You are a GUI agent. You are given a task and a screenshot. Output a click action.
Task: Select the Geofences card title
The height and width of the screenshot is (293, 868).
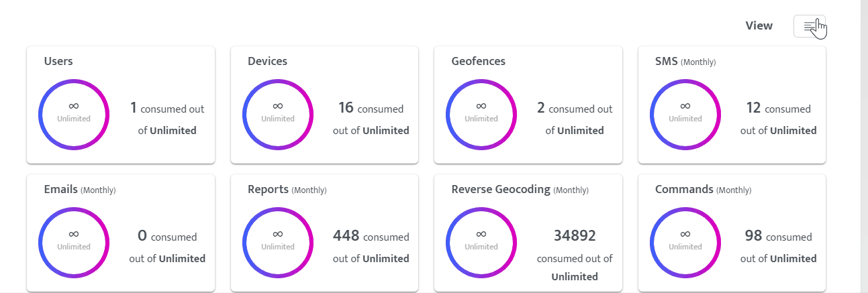coord(478,62)
